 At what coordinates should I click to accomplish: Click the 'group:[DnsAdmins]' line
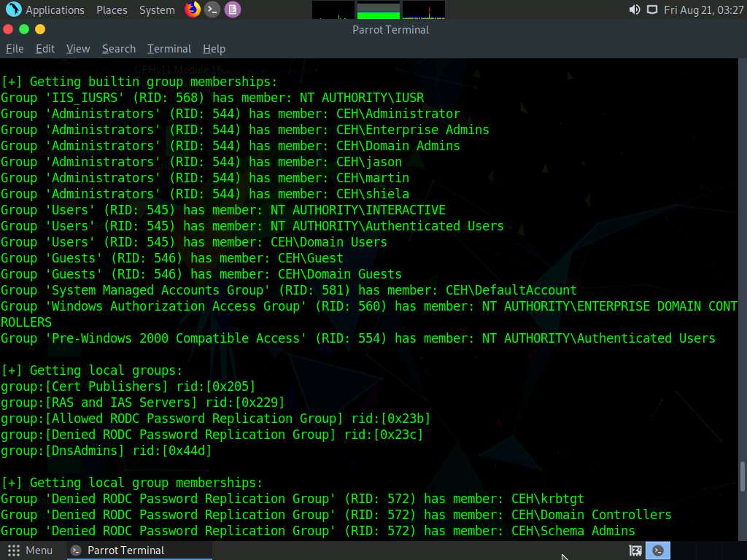pyautogui.click(x=106, y=451)
